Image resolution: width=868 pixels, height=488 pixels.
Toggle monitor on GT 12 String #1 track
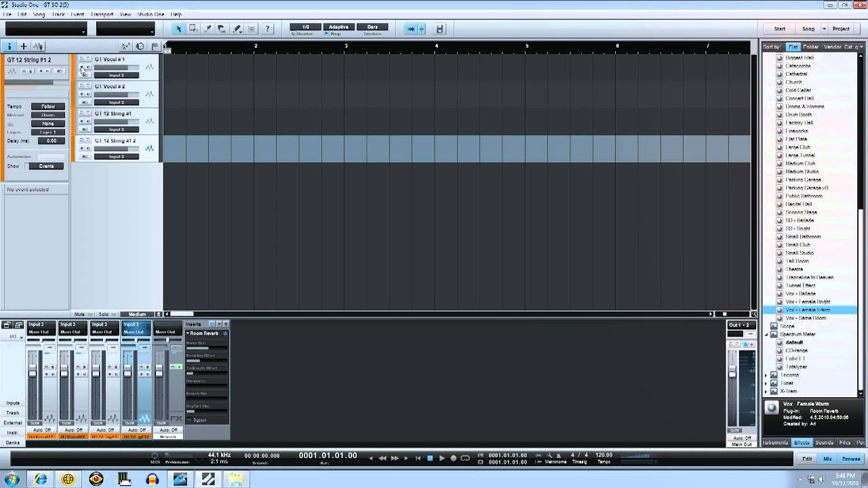88,121
